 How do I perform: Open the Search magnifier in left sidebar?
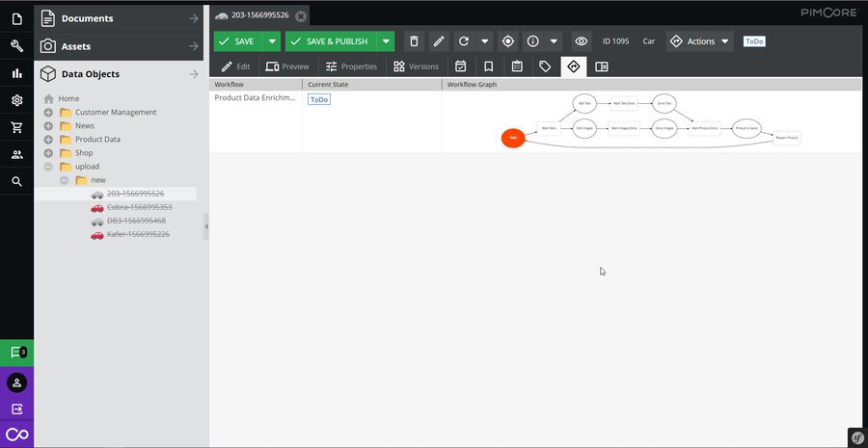tap(16, 181)
